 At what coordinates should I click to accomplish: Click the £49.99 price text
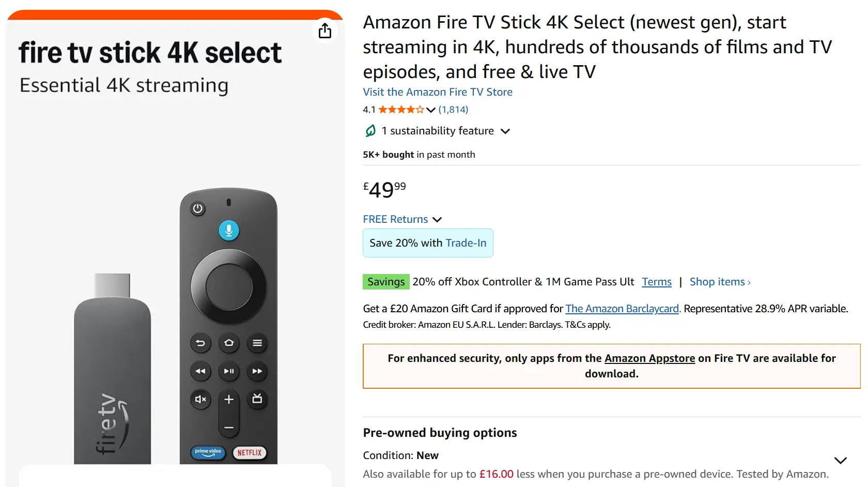pos(383,190)
